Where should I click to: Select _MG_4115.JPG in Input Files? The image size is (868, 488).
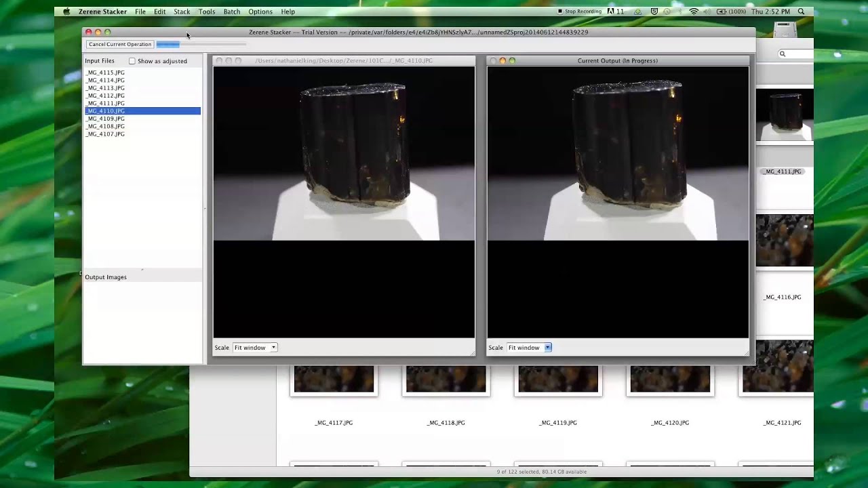coord(142,73)
